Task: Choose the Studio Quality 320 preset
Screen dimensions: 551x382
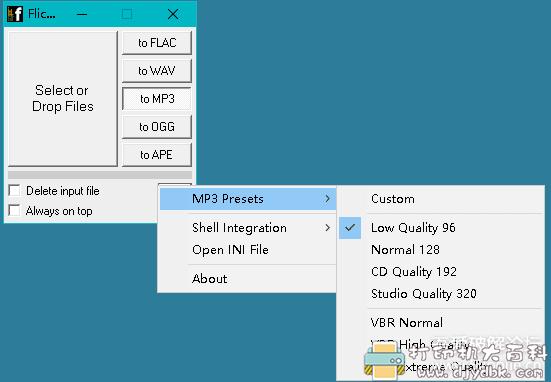Action: point(441,293)
